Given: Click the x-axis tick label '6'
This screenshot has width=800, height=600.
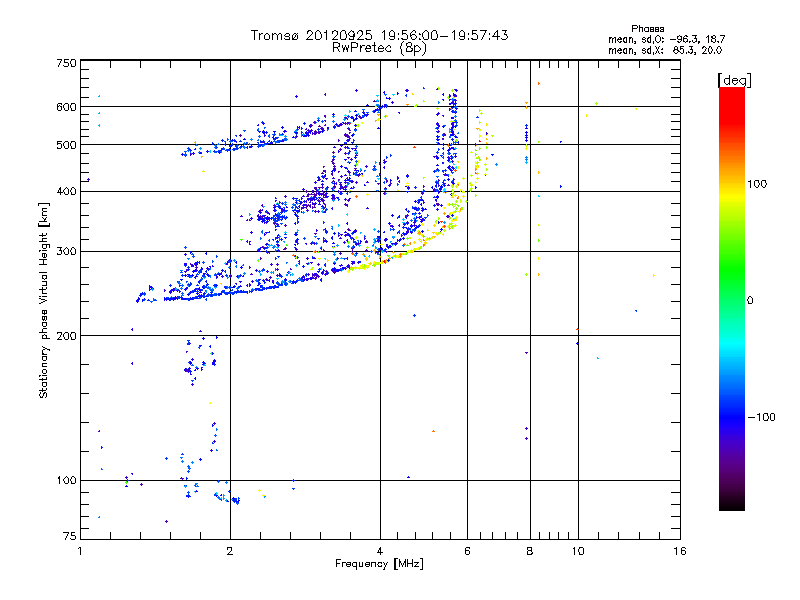Looking at the screenshot, I should (x=467, y=551).
